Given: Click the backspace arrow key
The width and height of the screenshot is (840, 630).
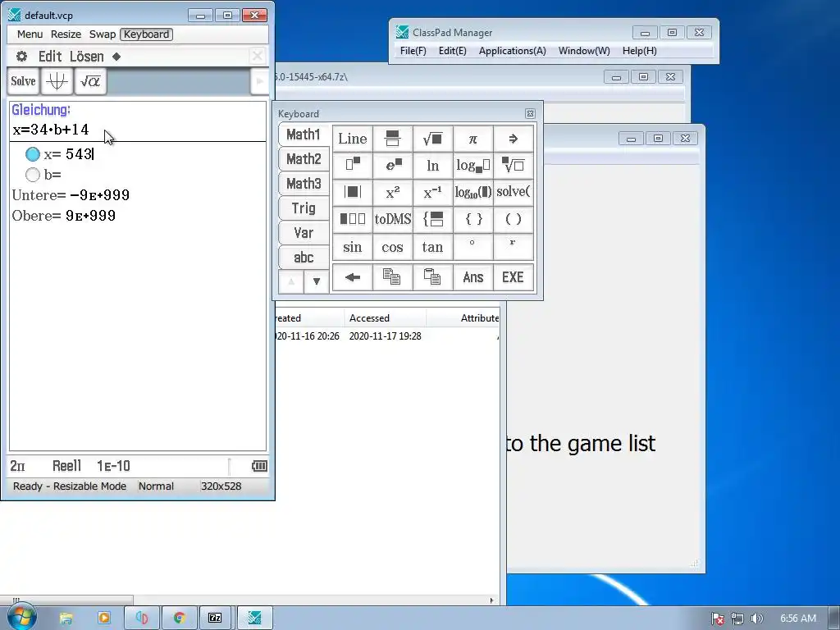Looking at the screenshot, I should (x=353, y=277).
